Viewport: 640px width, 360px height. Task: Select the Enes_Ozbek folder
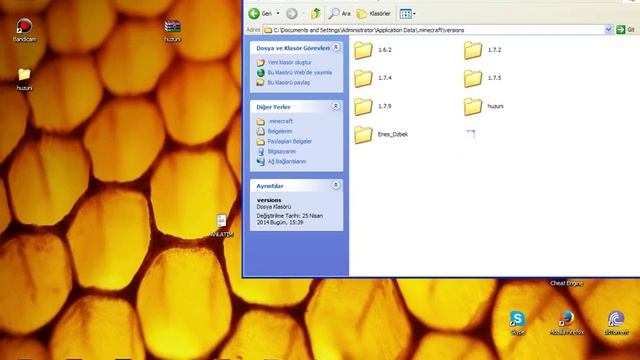pos(381,135)
